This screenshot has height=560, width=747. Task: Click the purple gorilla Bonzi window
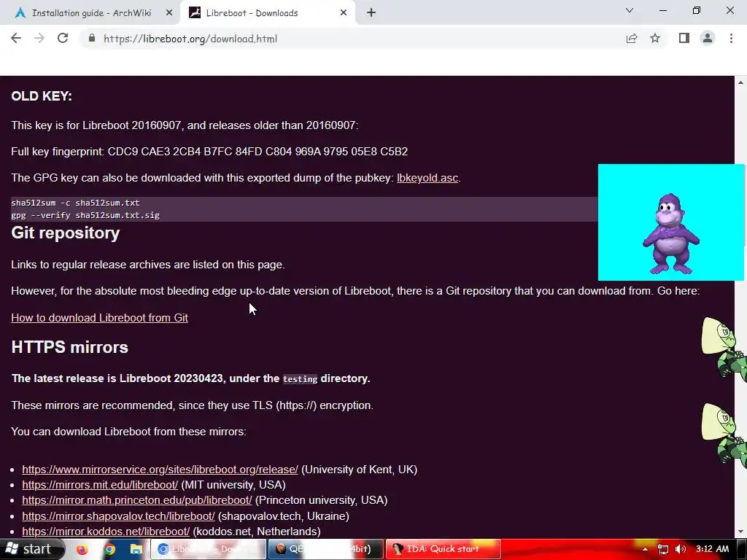click(671, 222)
